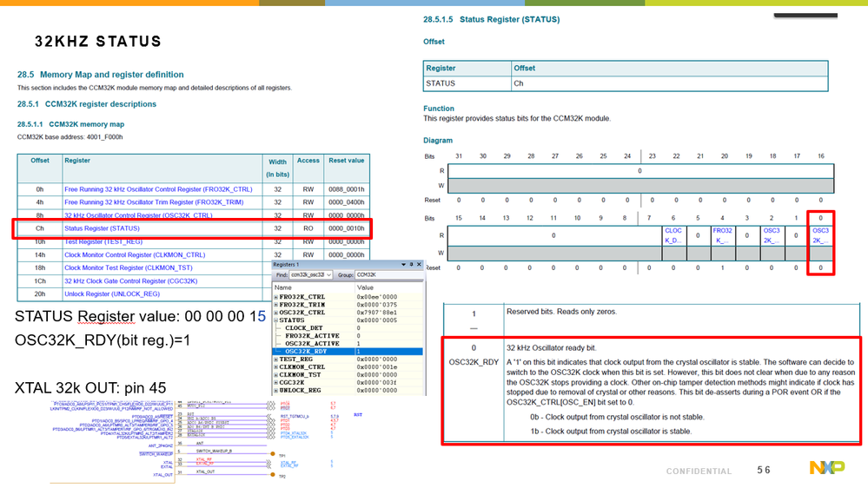Image resolution: width=868 pixels, height=488 pixels.
Task: Click the OSC32K_... bit 0 field in diagram
Action: (x=820, y=235)
